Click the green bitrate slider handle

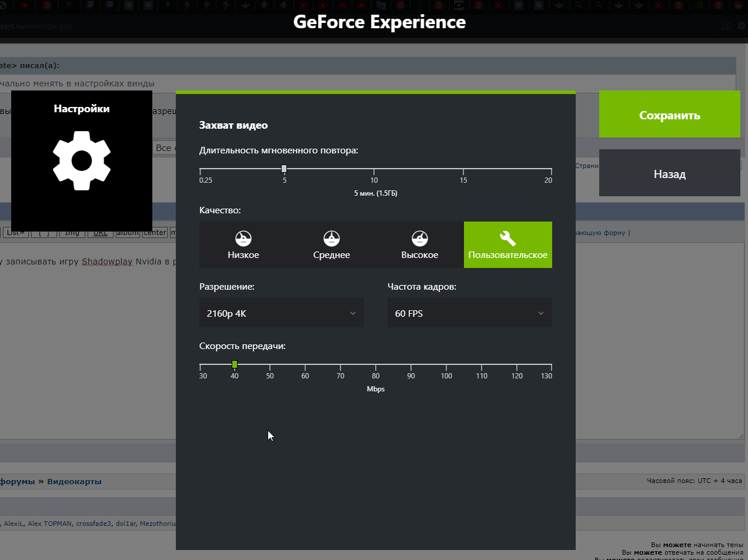click(235, 364)
